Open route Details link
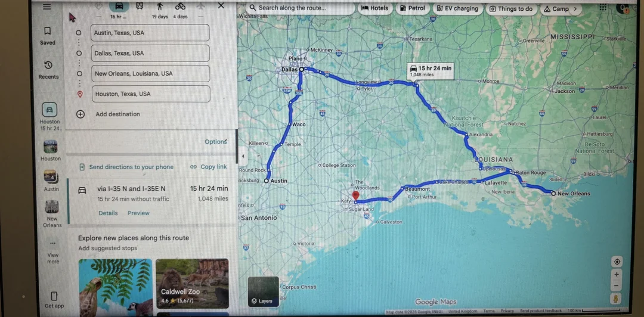Image resolution: width=644 pixels, height=317 pixels. [x=108, y=213]
